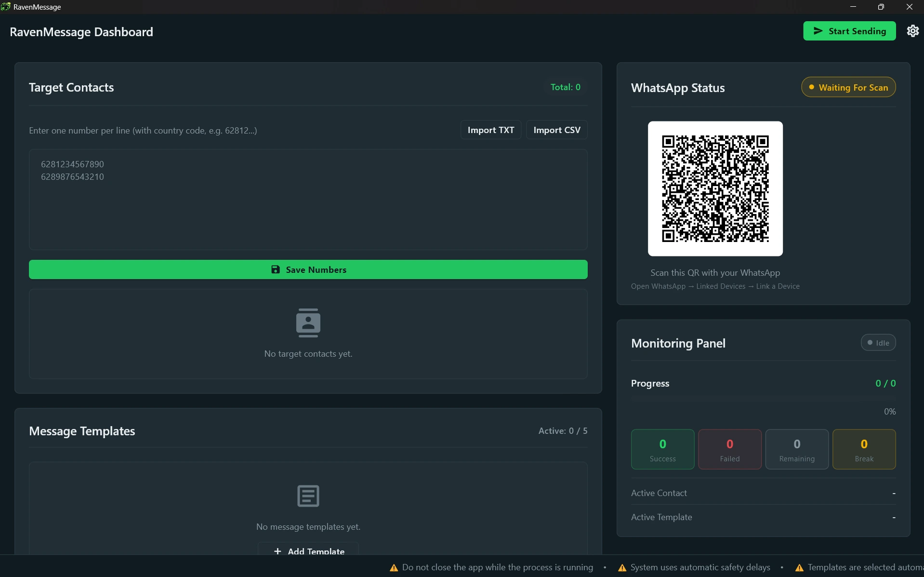Click the Start Sending button
The height and width of the screenshot is (577, 924).
click(x=849, y=31)
